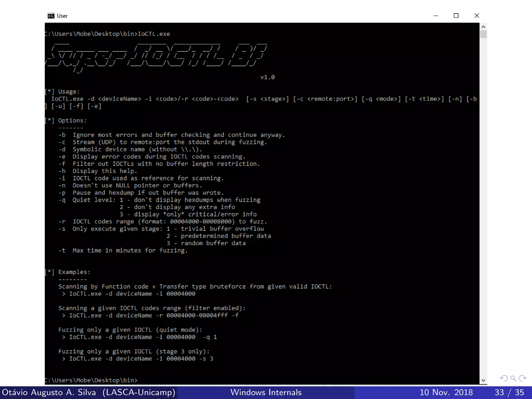This screenshot has height=399, width=532.
Task: Click the command prompt line at the console bottom
Action: point(91,380)
